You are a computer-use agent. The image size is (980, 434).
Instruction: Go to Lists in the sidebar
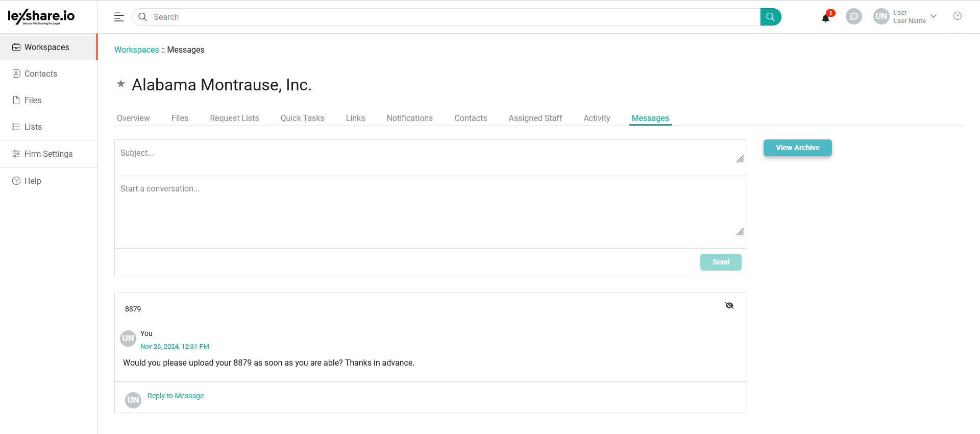33,127
